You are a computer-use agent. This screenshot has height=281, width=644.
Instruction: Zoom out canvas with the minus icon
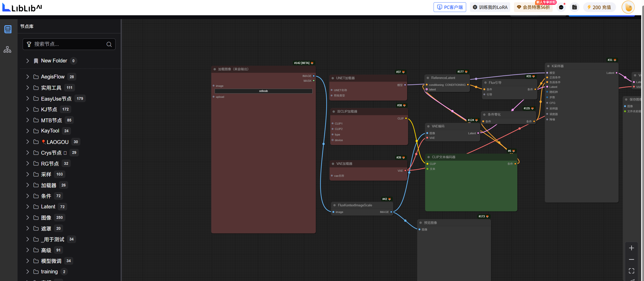(x=631, y=259)
